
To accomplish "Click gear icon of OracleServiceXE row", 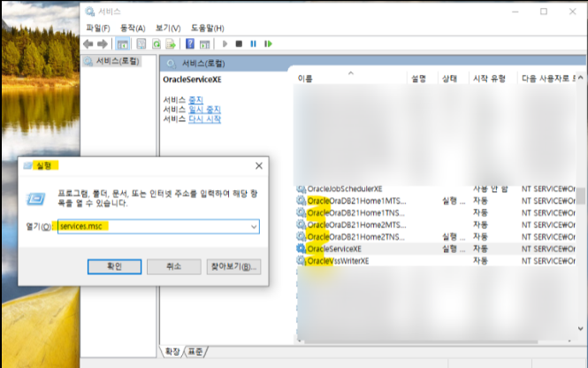I will pyautogui.click(x=301, y=249).
